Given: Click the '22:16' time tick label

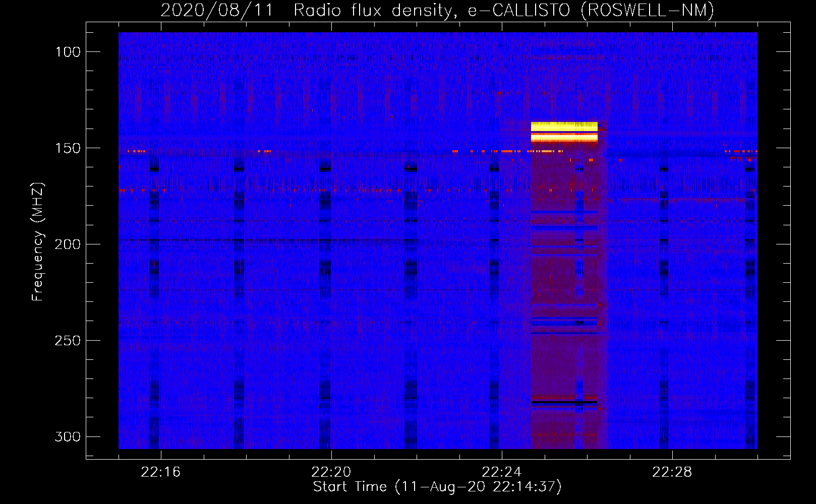Looking at the screenshot, I should click(161, 472).
